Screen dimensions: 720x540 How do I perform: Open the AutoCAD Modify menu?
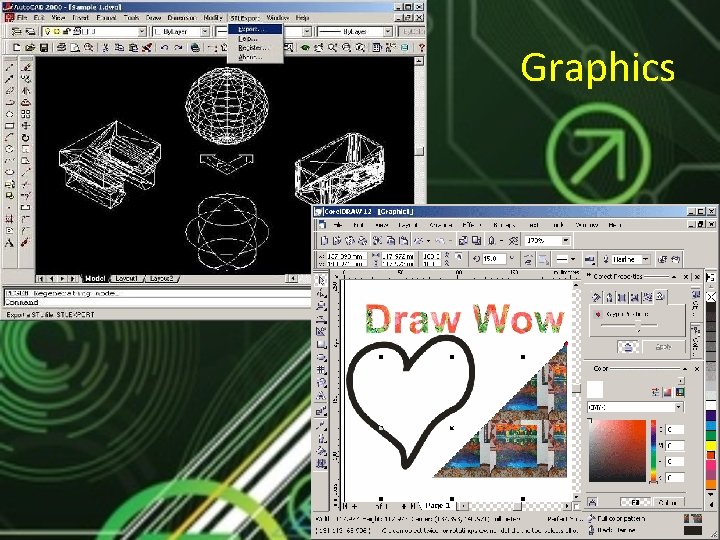(213, 18)
